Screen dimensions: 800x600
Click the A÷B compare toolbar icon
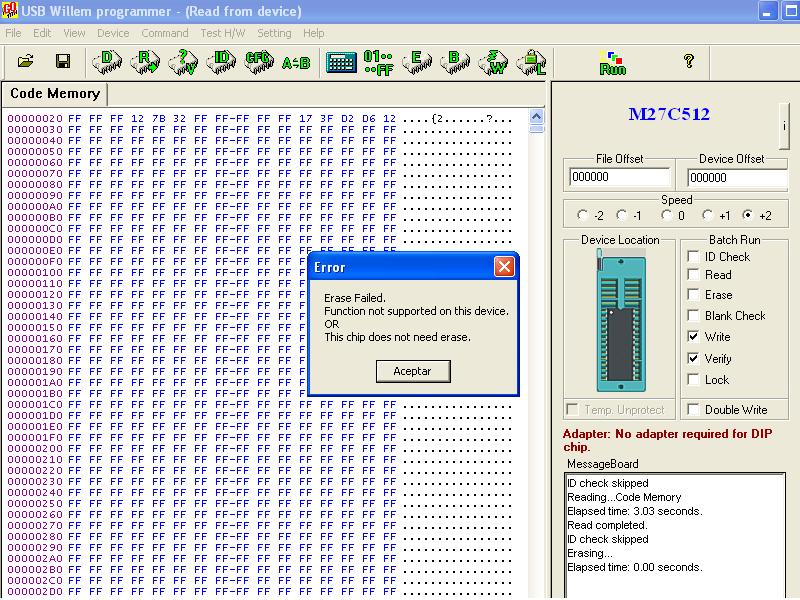point(297,63)
